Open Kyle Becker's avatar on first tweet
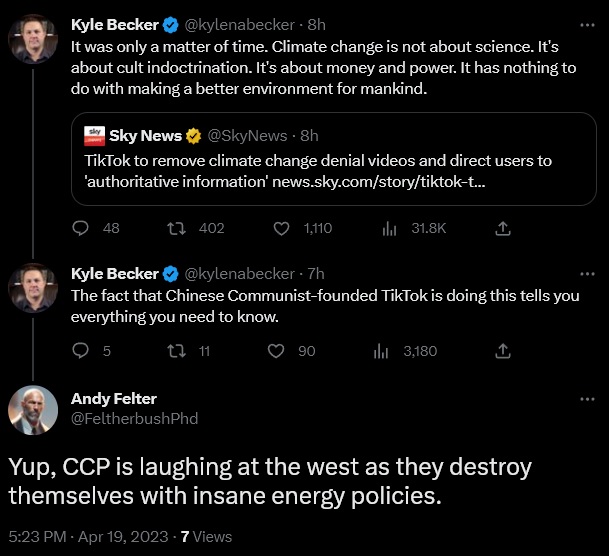Viewport: 609px width, 556px height. (32, 39)
